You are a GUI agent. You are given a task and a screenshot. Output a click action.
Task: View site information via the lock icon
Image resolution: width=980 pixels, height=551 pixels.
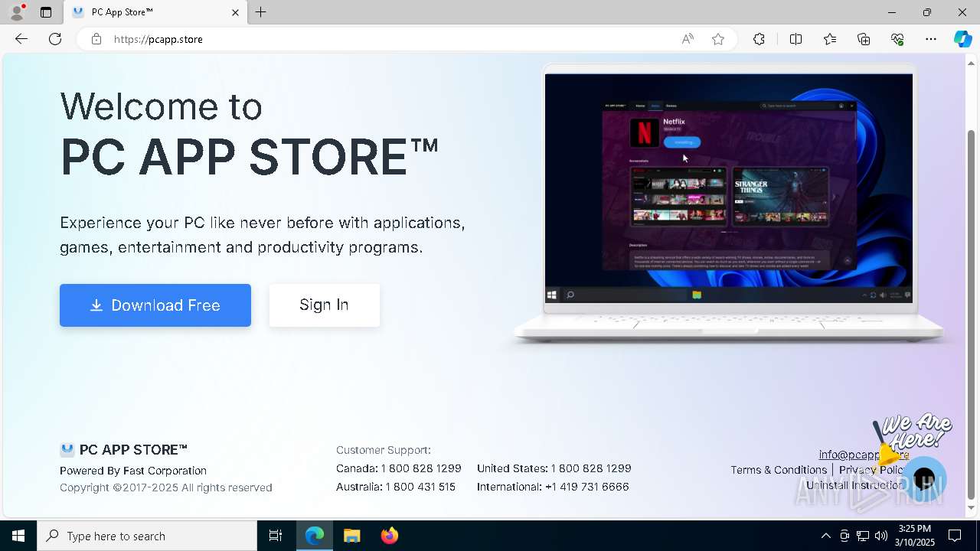(96, 39)
